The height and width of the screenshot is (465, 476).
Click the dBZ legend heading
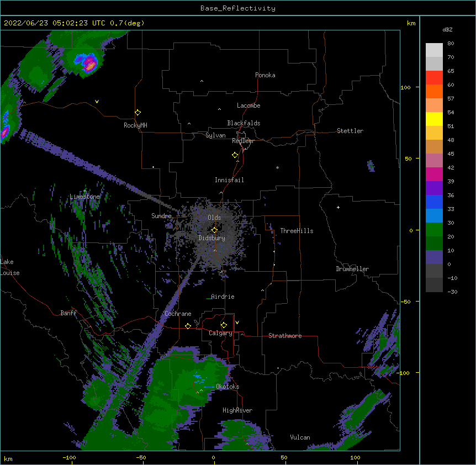[x=447, y=29]
